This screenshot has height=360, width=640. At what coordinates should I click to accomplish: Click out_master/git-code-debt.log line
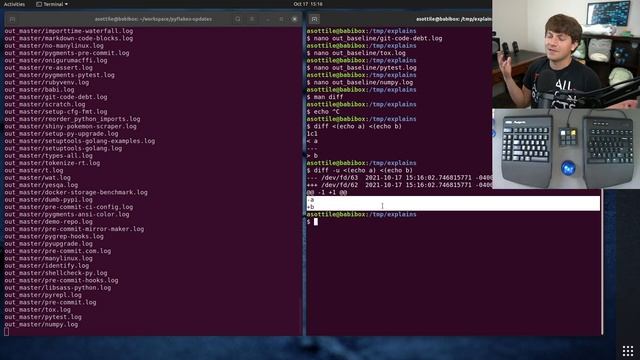(56, 97)
